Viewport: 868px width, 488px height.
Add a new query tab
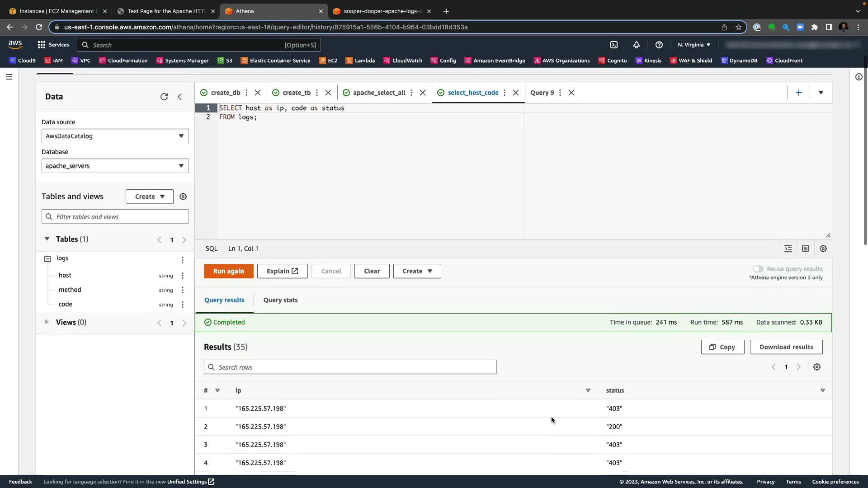[799, 93]
